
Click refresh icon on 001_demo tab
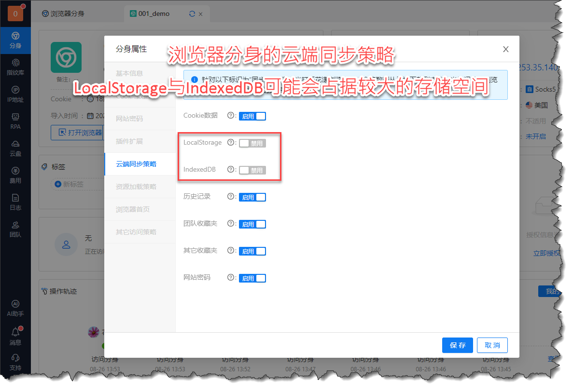192,14
